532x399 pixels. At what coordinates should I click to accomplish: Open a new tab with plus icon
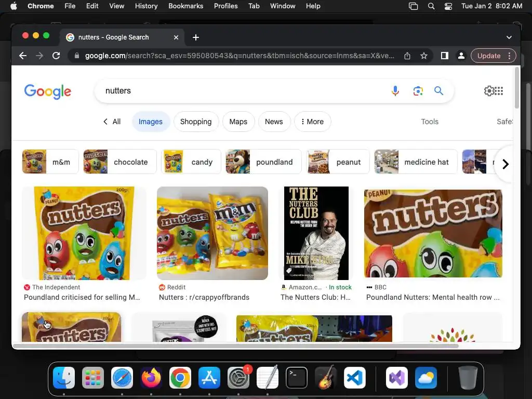point(196,37)
